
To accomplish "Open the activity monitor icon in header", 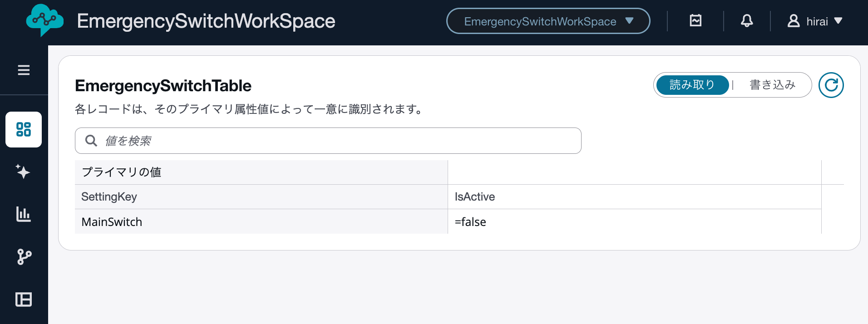I will tap(695, 21).
